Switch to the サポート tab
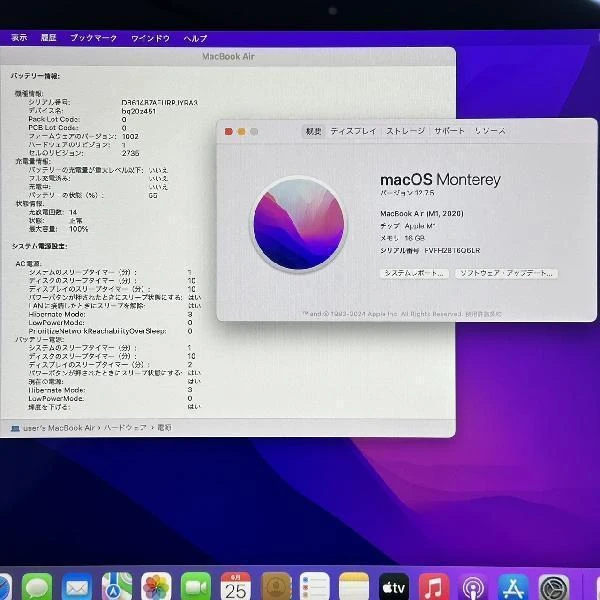 point(449,131)
